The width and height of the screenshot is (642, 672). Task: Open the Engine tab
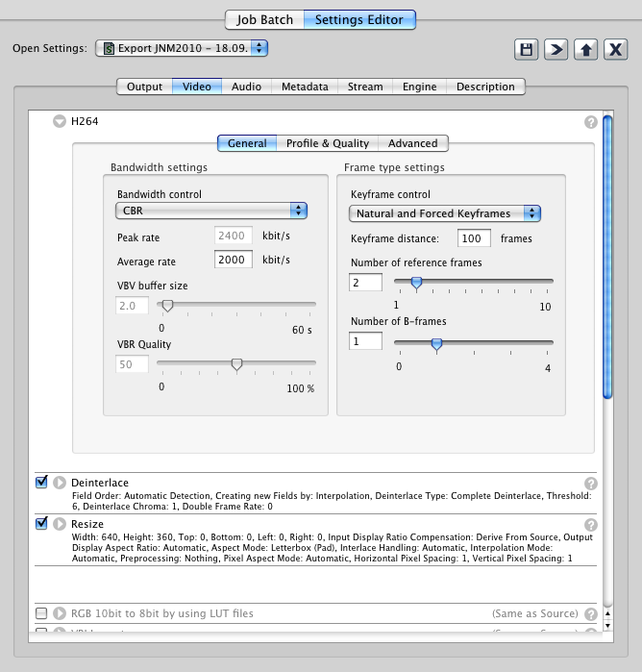coord(420,87)
